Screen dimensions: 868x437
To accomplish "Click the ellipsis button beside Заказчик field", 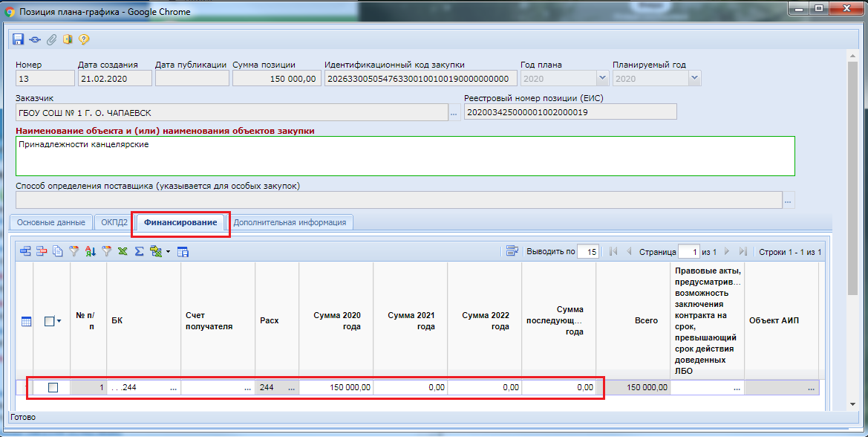I will (x=454, y=112).
